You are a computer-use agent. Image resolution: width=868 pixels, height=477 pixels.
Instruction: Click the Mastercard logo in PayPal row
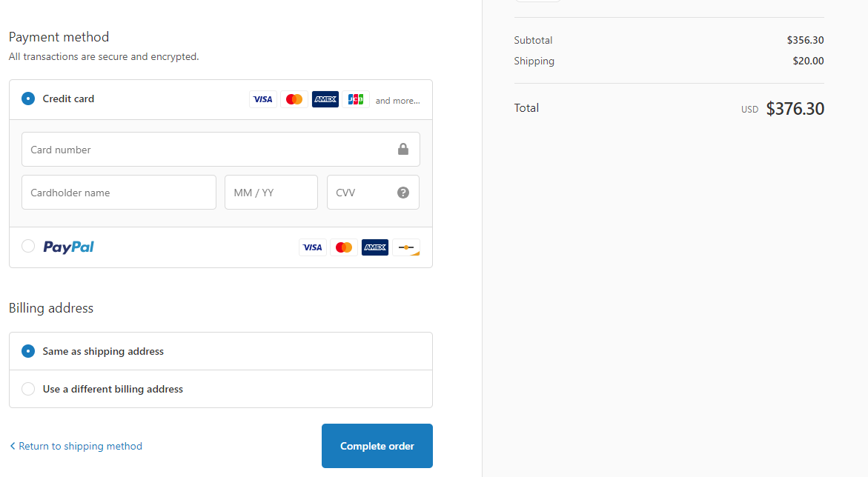(x=344, y=247)
